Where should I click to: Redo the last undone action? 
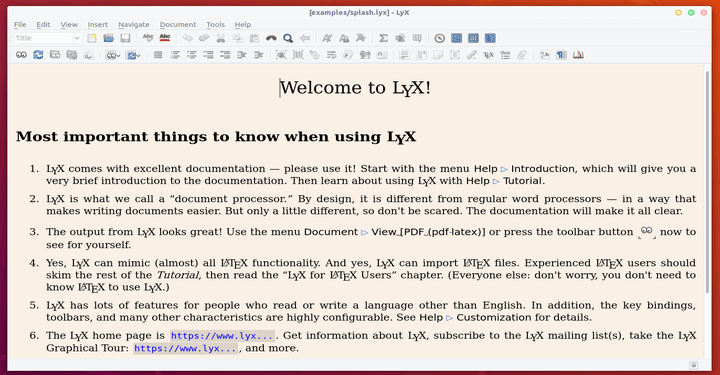coord(204,38)
